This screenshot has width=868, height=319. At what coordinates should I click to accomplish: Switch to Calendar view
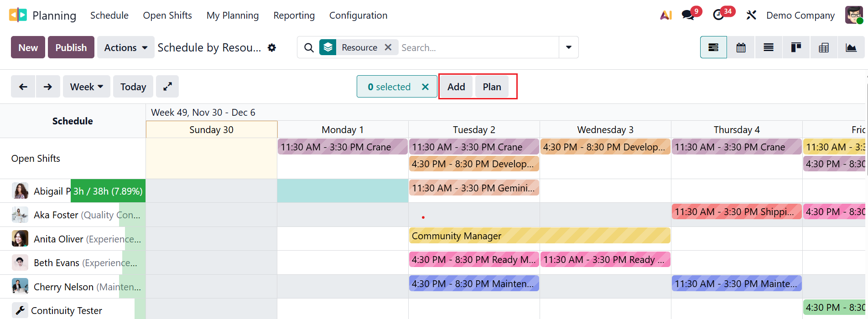click(x=741, y=47)
